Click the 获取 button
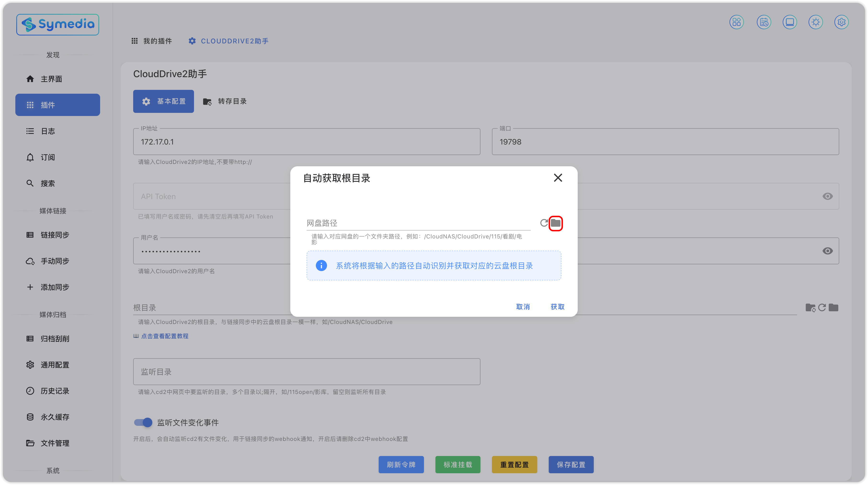868x485 pixels. [x=557, y=307]
